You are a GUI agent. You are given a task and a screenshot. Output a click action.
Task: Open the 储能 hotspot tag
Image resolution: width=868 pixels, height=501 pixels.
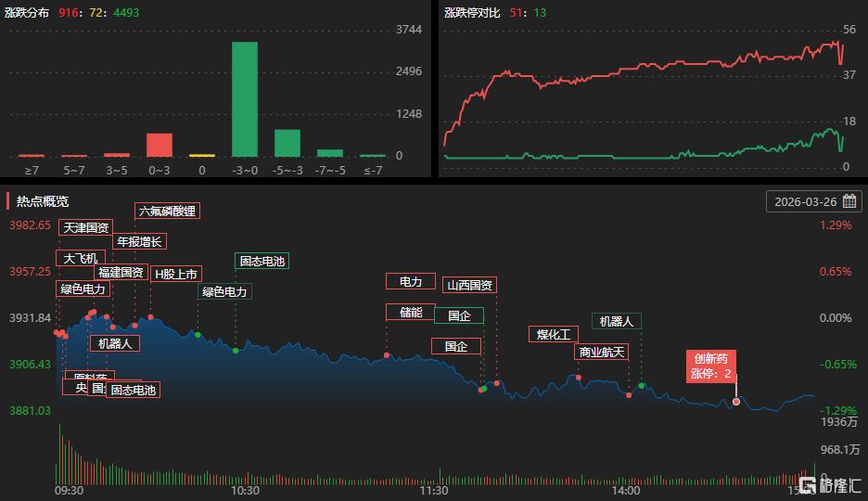pos(411,312)
